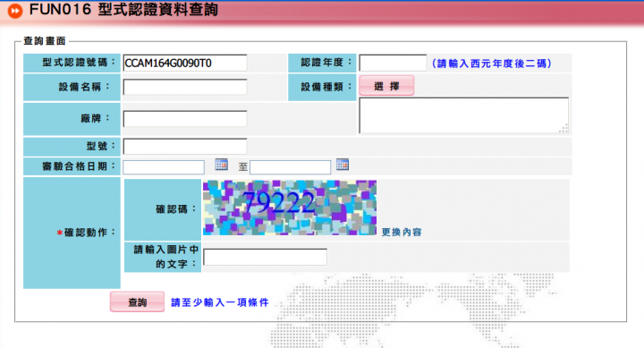The width and height of the screenshot is (644, 348).
Task: Click the 設備名稱 text box
Action: [x=185, y=87]
